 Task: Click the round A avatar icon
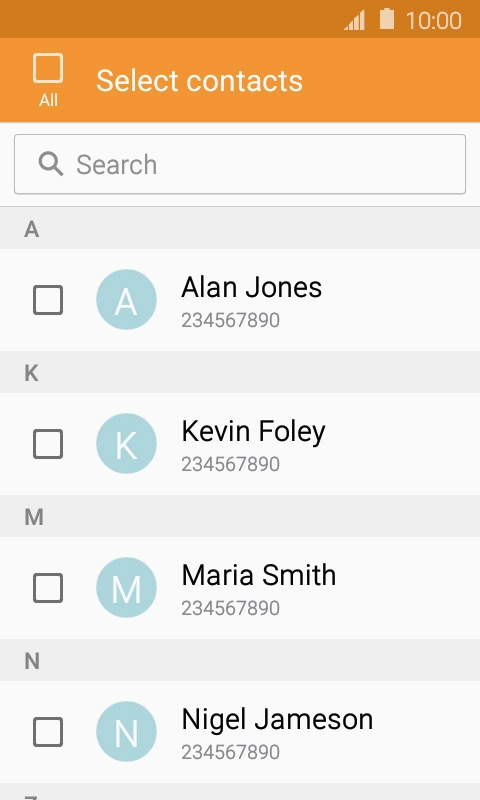(126, 299)
